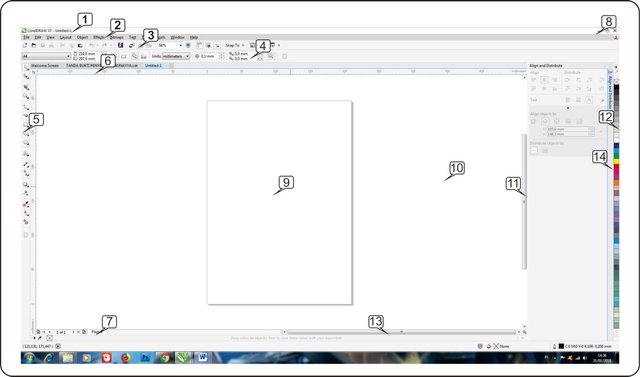This screenshot has height=377, width=640.
Task: Switch to the Untitled-1 document tab
Action: (x=153, y=65)
